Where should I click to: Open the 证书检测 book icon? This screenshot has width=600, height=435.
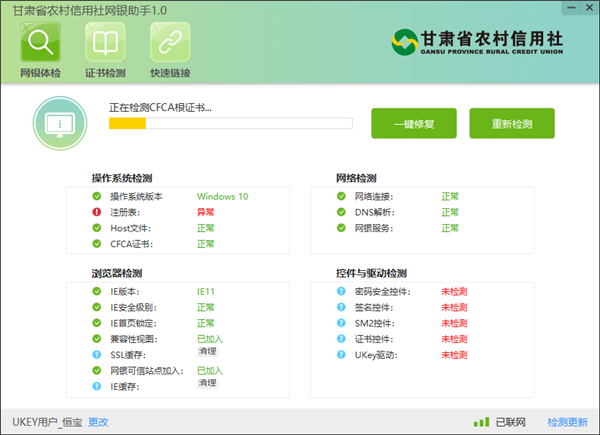(105, 42)
